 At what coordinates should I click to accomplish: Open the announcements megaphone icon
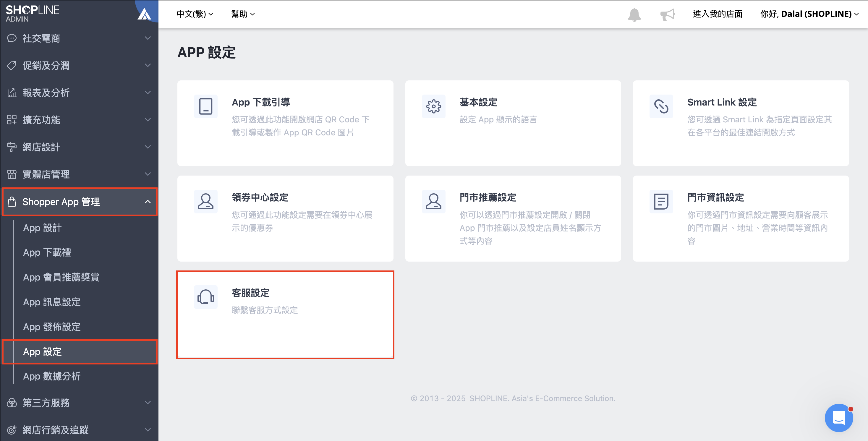(668, 14)
